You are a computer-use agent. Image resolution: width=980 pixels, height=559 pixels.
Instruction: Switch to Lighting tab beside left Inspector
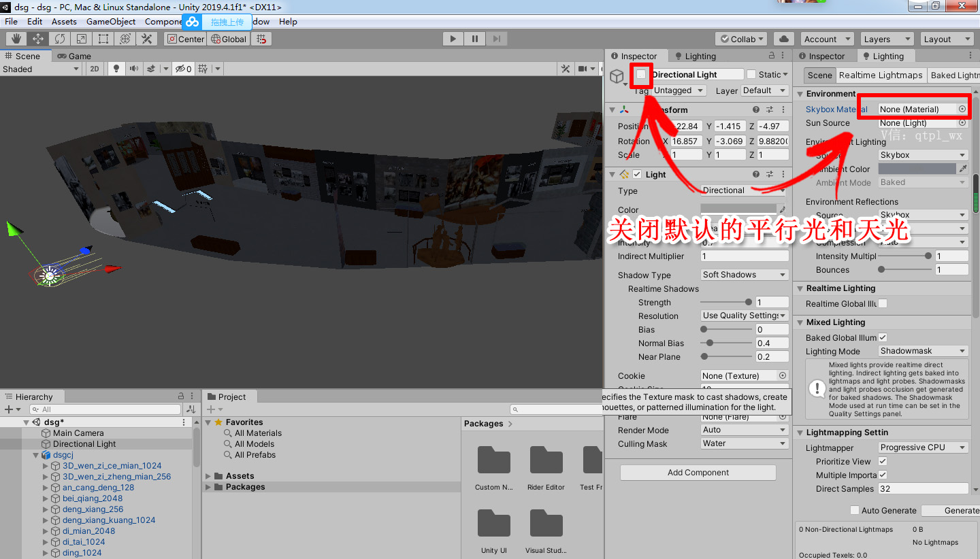(695, 56)
